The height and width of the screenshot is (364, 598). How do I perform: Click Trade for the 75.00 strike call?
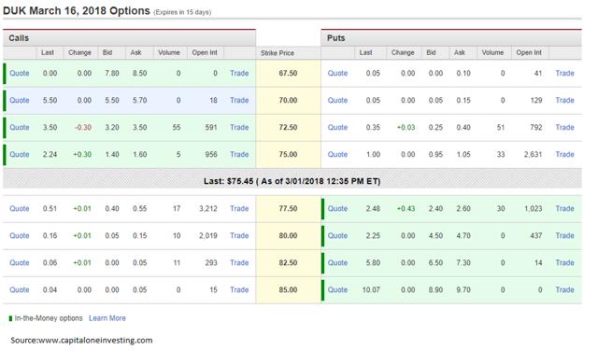click(x=239, y=154)
